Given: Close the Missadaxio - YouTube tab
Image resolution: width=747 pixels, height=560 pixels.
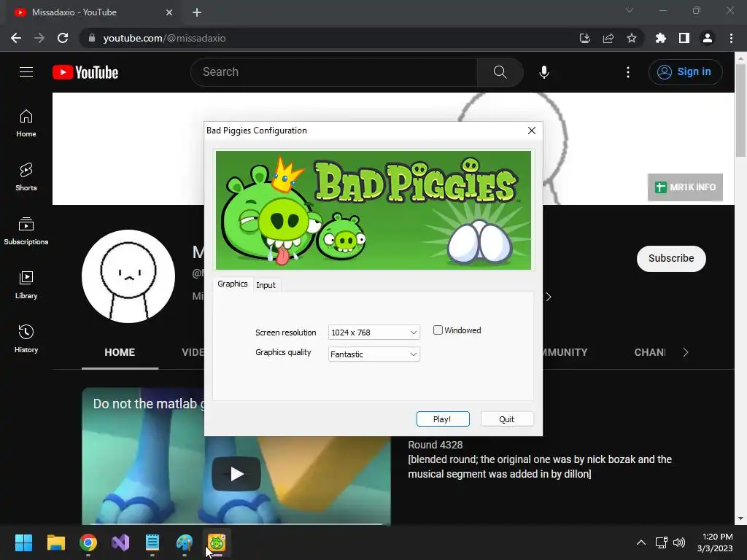Looking at the screenshot, I should [169, 12].
